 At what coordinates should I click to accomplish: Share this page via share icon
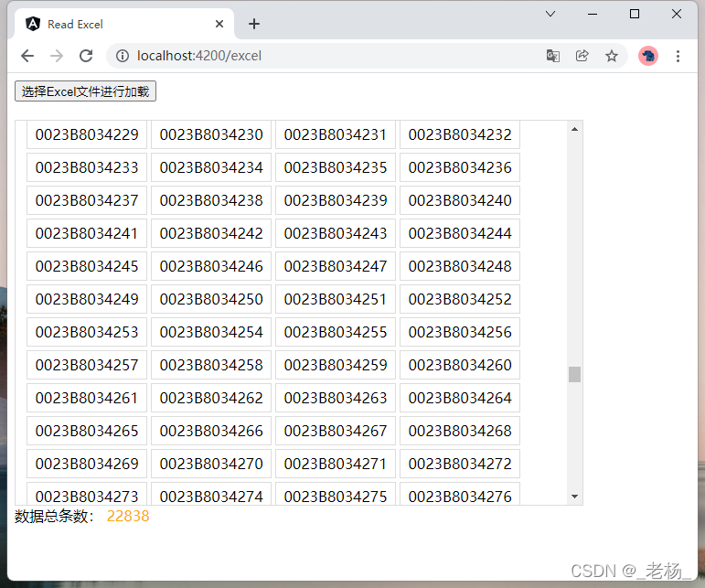click(x=582, y=56)
